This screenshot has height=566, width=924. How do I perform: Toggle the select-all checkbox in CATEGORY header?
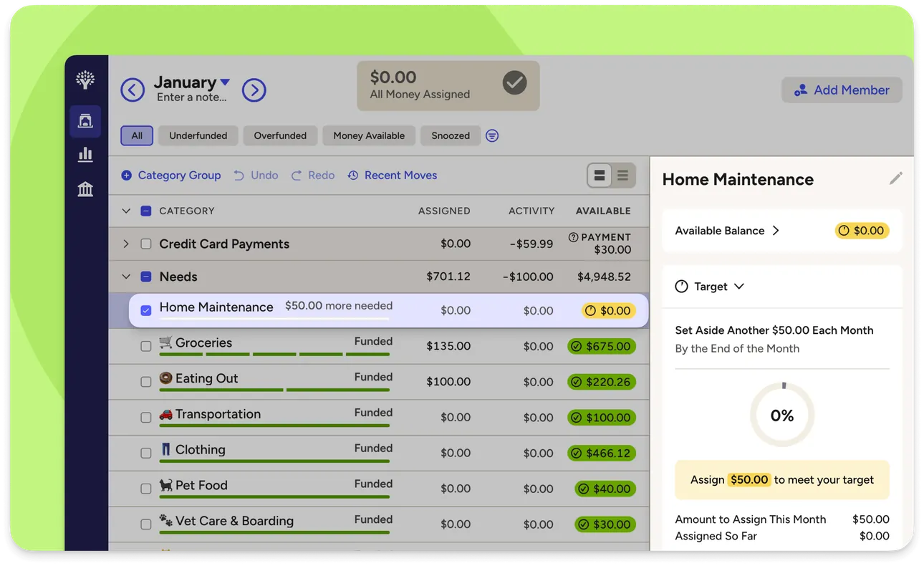coord(146,211)
